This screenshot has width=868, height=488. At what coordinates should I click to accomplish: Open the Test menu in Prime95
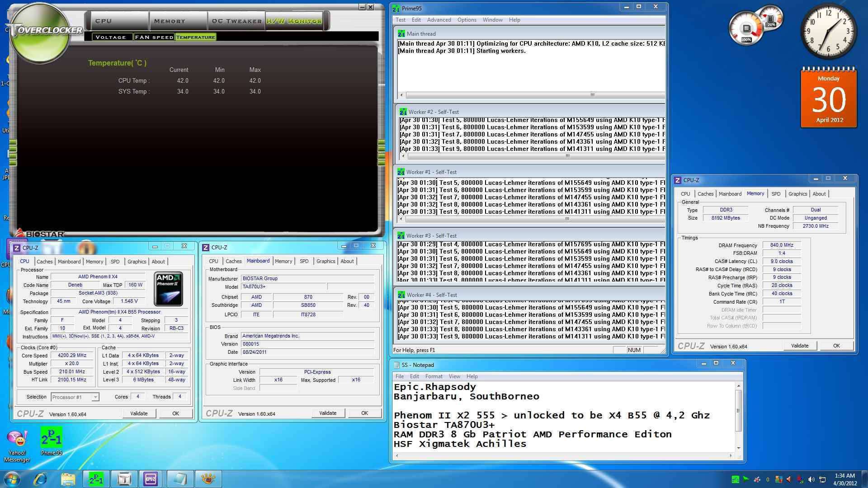tap(401, 20)
